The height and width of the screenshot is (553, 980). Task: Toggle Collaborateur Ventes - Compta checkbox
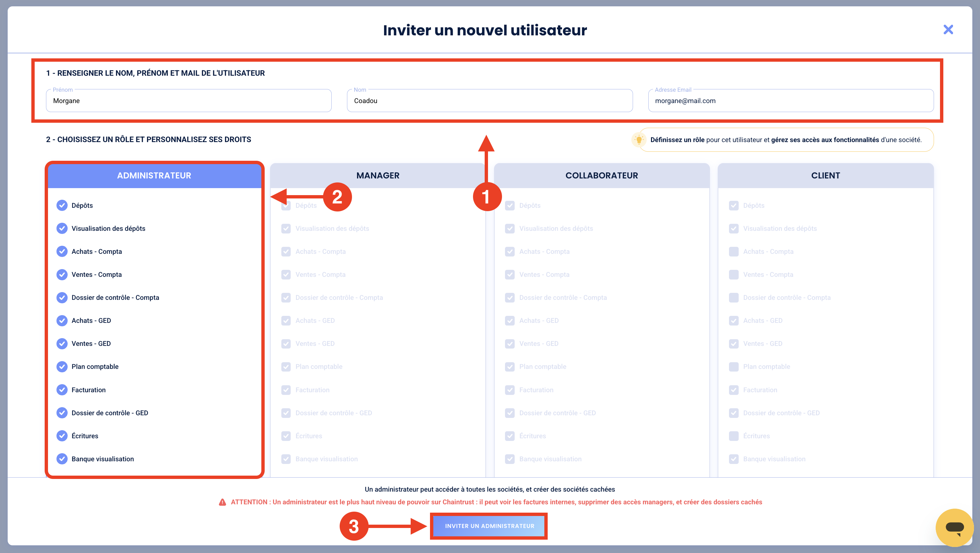click(510, 275)
